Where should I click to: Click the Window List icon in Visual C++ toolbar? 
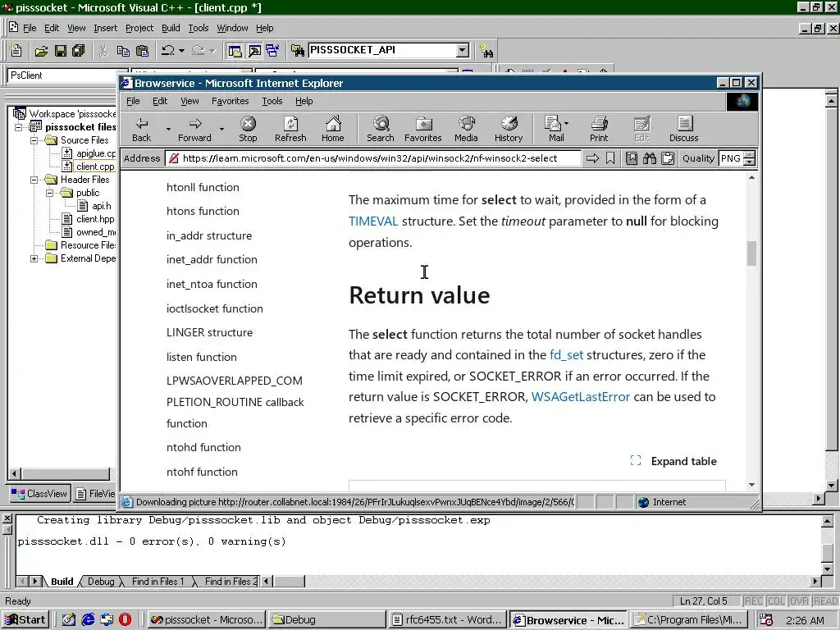click(x=272, y=51)
